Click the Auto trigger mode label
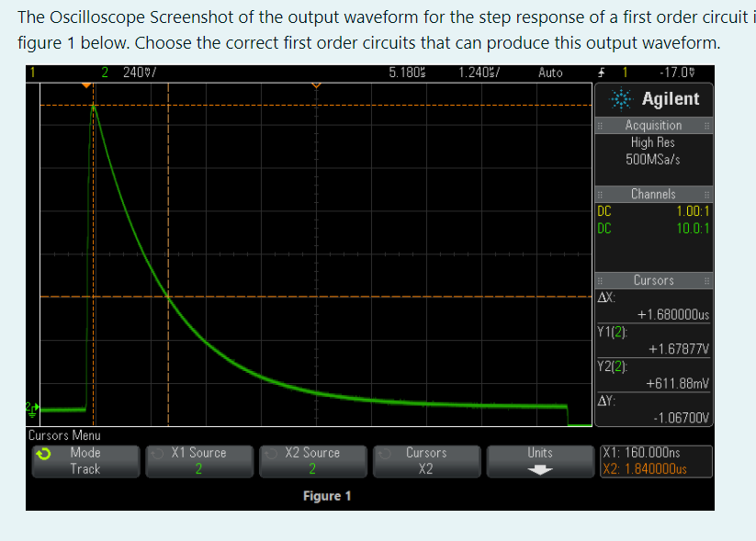The height and width of the screenshot is (541, 756). pyautogui.click(x=551, y=71)
